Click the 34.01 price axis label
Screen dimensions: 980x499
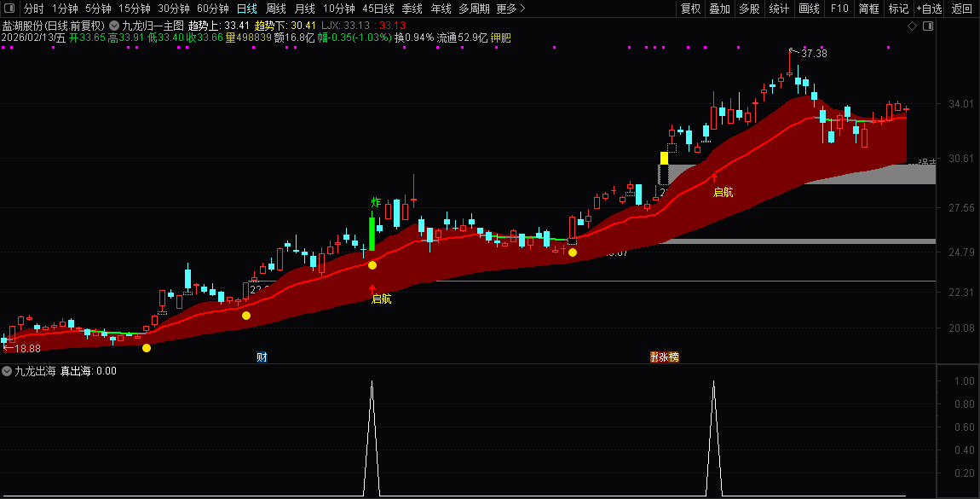pyautogui.click(x=960, y=104)
